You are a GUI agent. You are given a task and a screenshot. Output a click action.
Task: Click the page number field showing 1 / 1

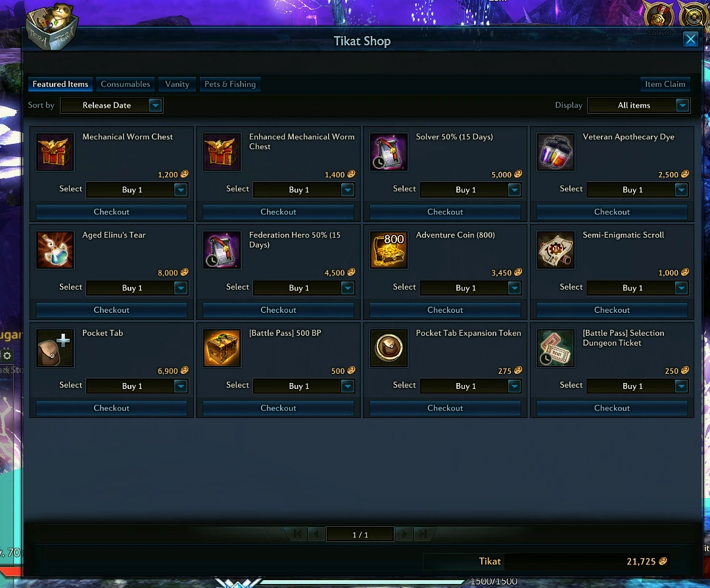coord(360,535)
